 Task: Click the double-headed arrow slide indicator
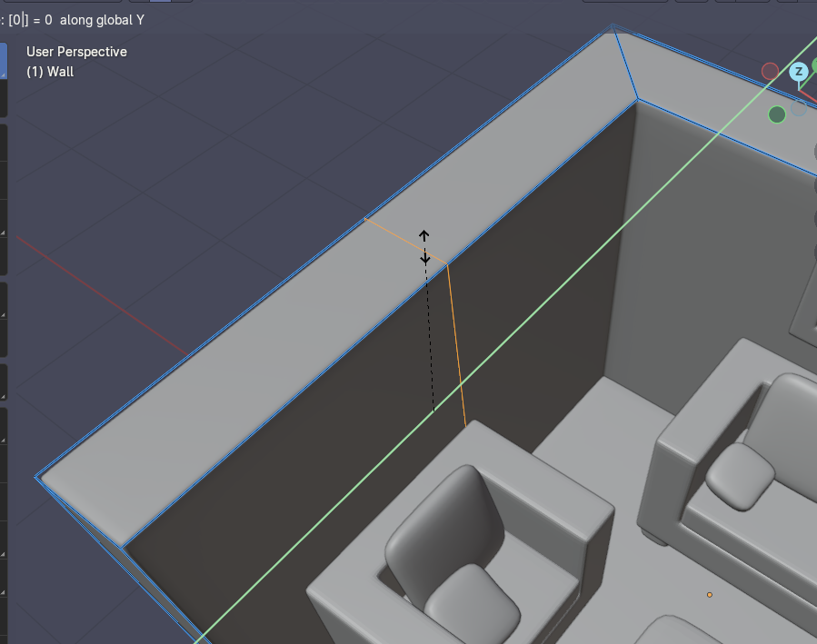[424, 247]
